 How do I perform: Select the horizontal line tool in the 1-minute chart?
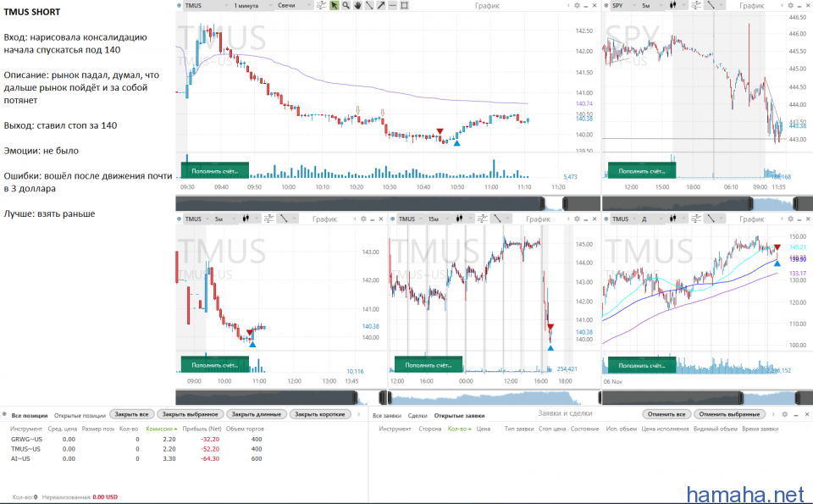coord(392,5)
